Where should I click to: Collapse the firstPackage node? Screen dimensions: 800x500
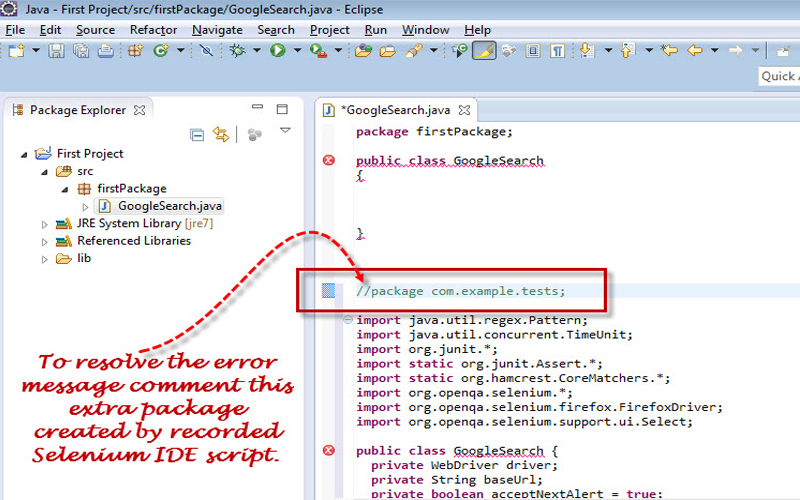(x=65, y=189)
